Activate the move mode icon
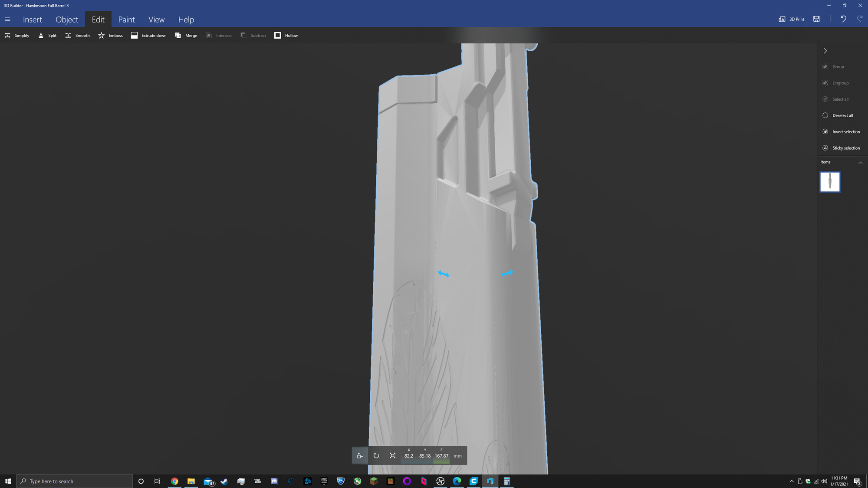The image size is (868, 488). 360,455
